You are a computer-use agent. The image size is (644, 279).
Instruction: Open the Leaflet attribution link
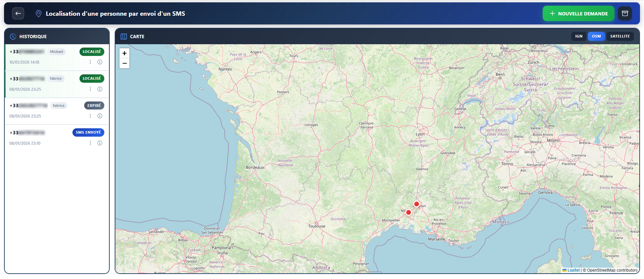pos(573,270)
